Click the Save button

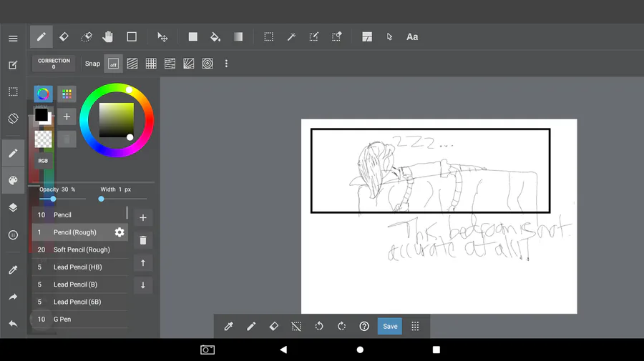point(390,326)
